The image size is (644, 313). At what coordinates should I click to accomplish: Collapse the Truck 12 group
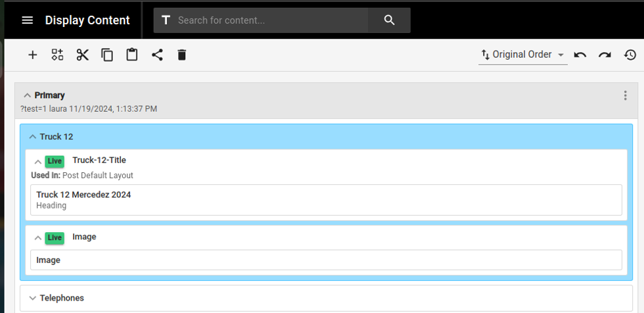(33, 137)
